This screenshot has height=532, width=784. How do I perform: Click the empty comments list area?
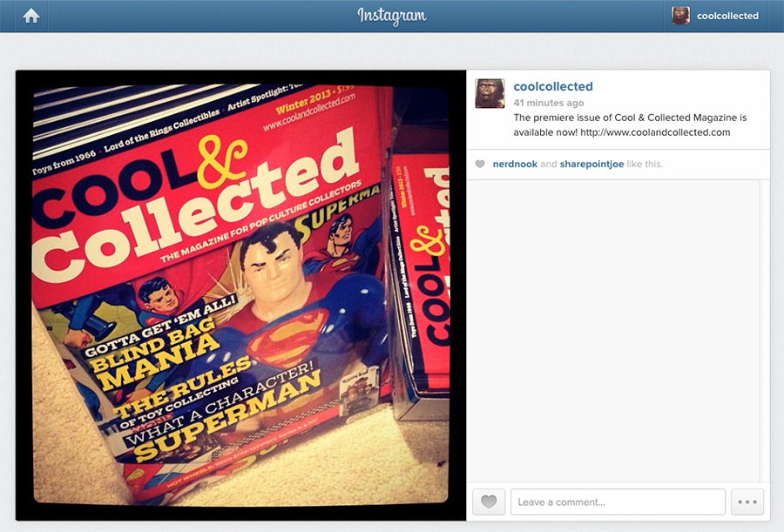coord(613,330)
